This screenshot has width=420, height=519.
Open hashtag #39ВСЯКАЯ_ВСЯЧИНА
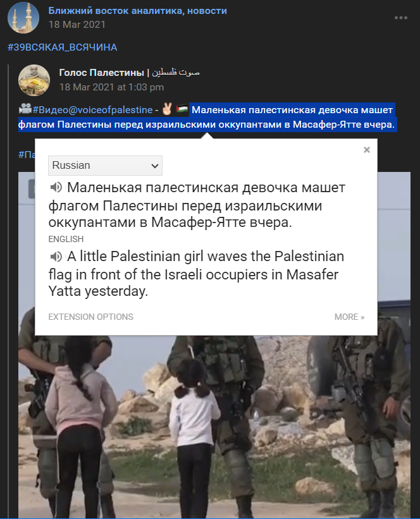63,47
